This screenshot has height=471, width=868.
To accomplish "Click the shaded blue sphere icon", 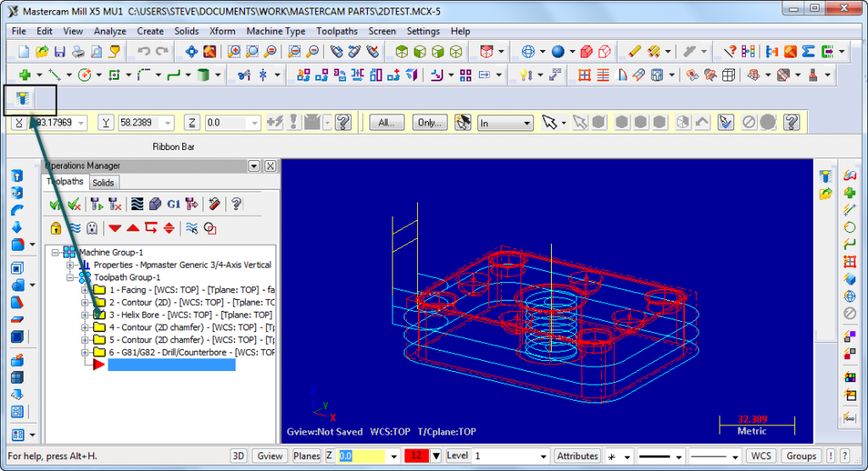I will pos(558,52).
